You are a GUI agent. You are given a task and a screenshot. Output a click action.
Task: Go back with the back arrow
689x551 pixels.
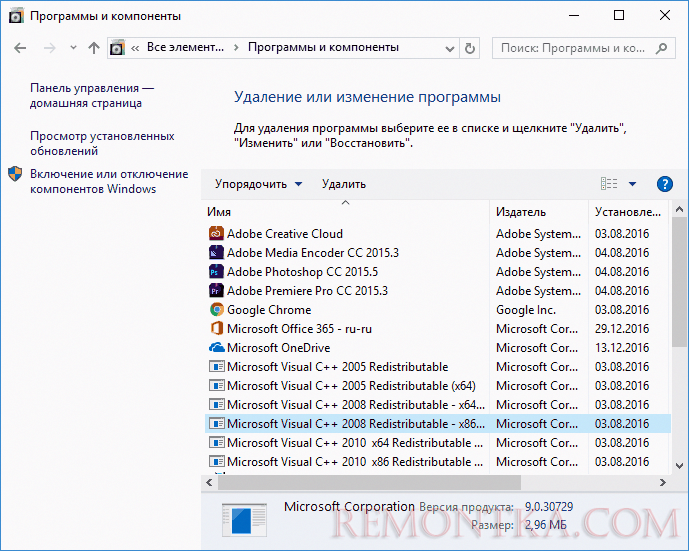(x=20, y=48)
